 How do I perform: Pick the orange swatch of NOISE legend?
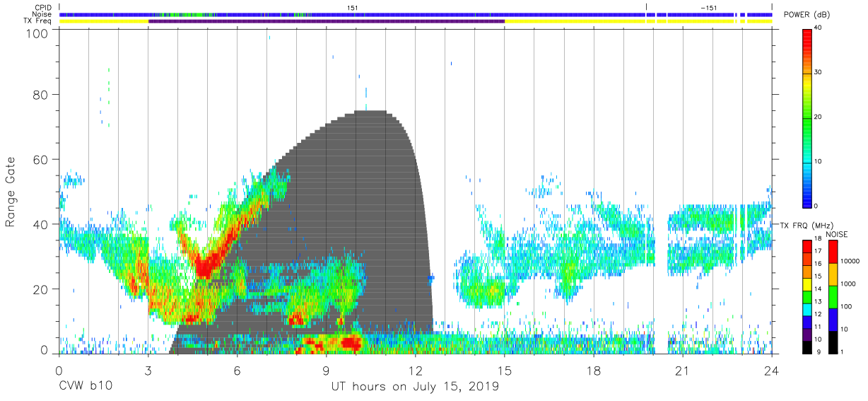coord(833,273)
